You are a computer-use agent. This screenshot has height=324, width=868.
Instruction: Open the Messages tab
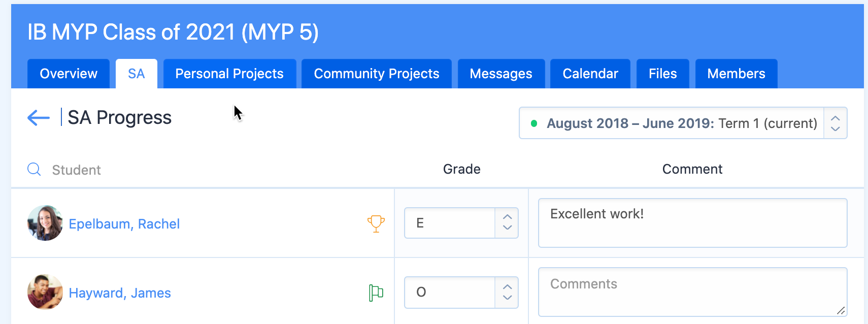coord(501,74)
